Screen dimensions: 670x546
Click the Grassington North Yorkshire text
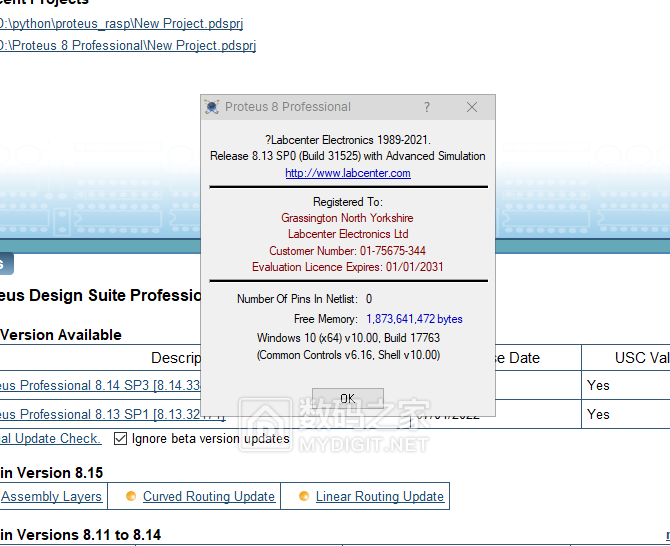click(x=347, y=218)
